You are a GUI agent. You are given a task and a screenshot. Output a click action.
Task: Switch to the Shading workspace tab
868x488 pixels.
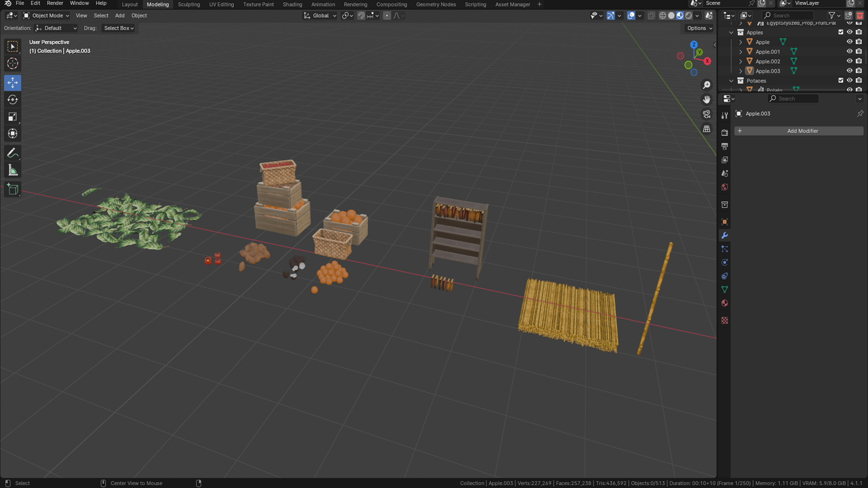point(292,4)
